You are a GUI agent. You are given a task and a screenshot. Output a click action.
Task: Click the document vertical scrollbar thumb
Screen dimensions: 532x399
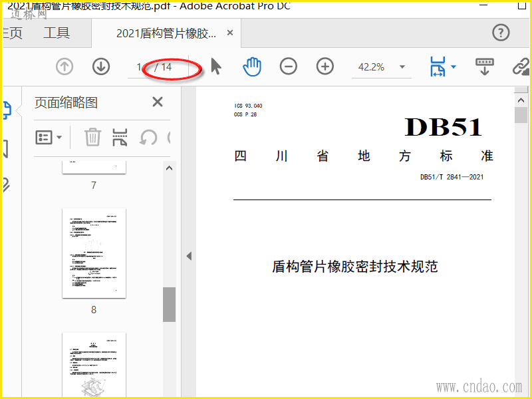[521, 115]
